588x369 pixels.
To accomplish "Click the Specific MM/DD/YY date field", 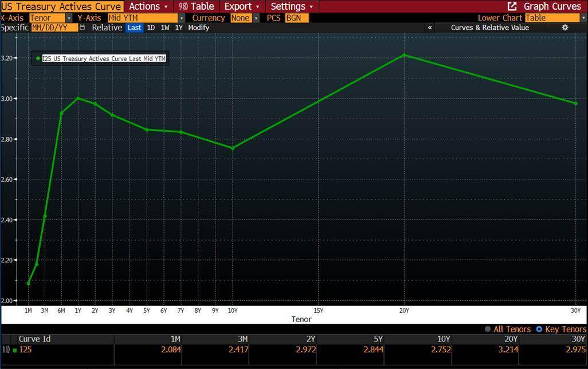I will coord(55,28).
